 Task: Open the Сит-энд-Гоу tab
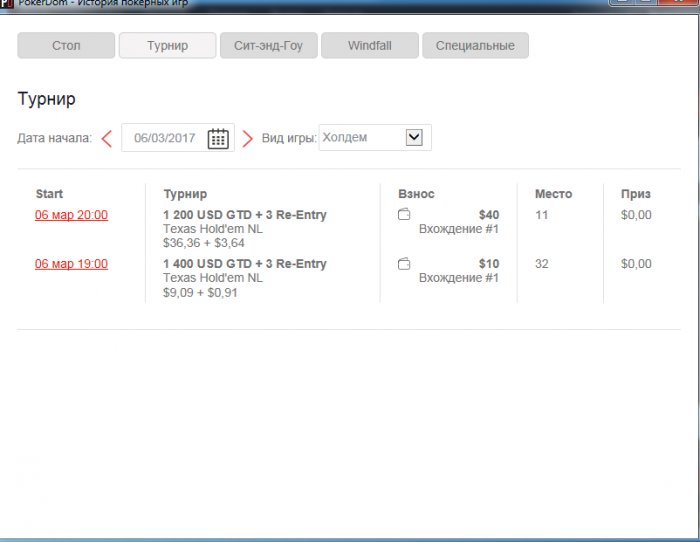(x=269, y=45)
